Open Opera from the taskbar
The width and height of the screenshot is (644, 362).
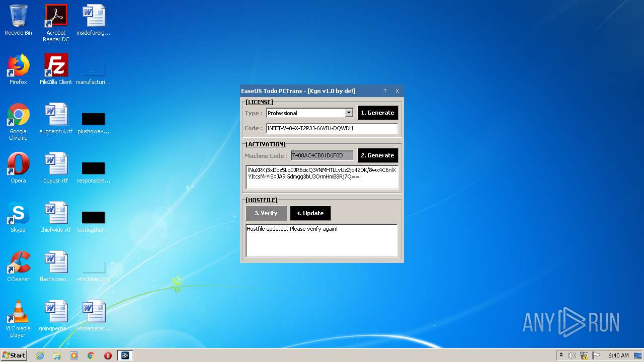(108, 355)
